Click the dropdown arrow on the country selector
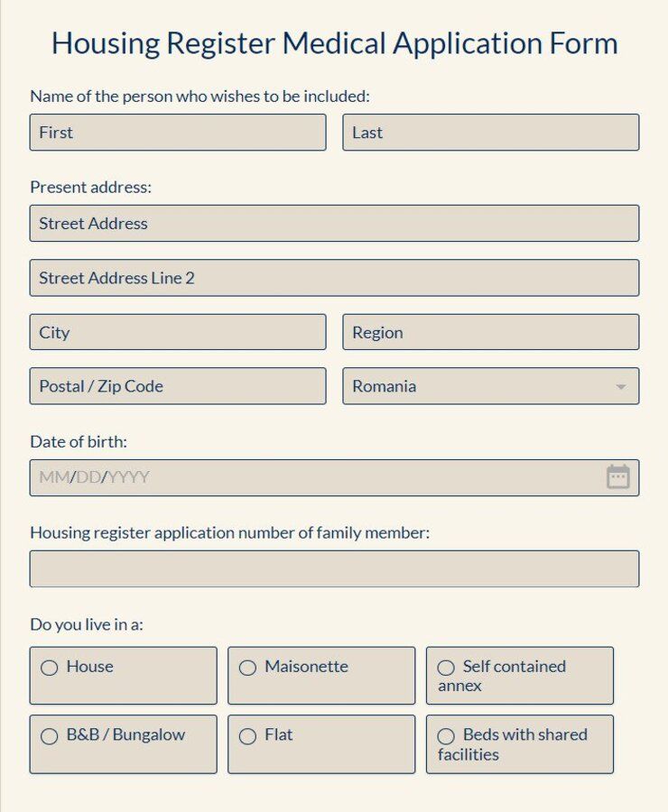This screenshot has width=668, height=812. [x=621, y=386]
